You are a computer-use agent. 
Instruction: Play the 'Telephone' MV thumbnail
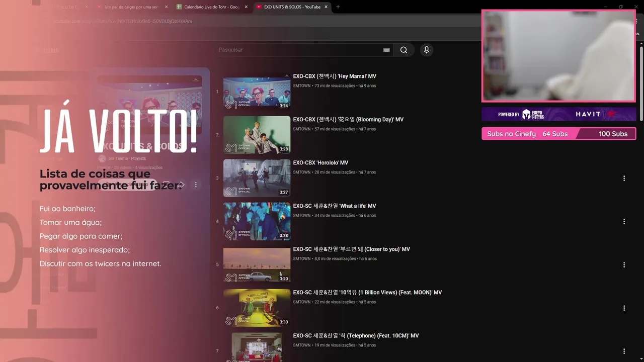coord(257,347)
